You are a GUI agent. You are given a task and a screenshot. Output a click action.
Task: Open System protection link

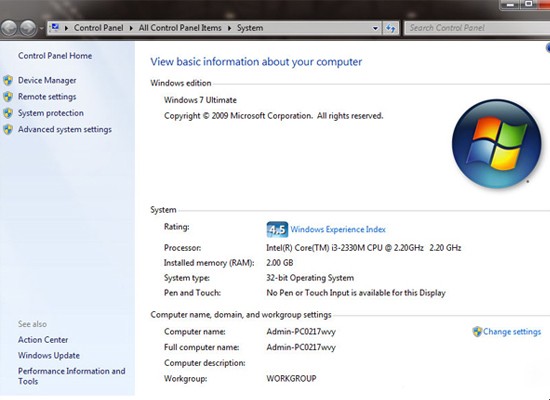51,113
